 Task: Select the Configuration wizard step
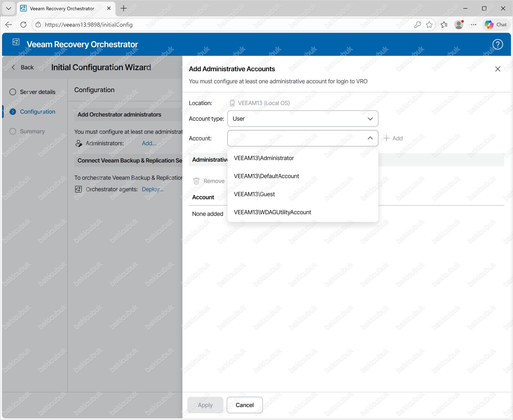(38, 112)
